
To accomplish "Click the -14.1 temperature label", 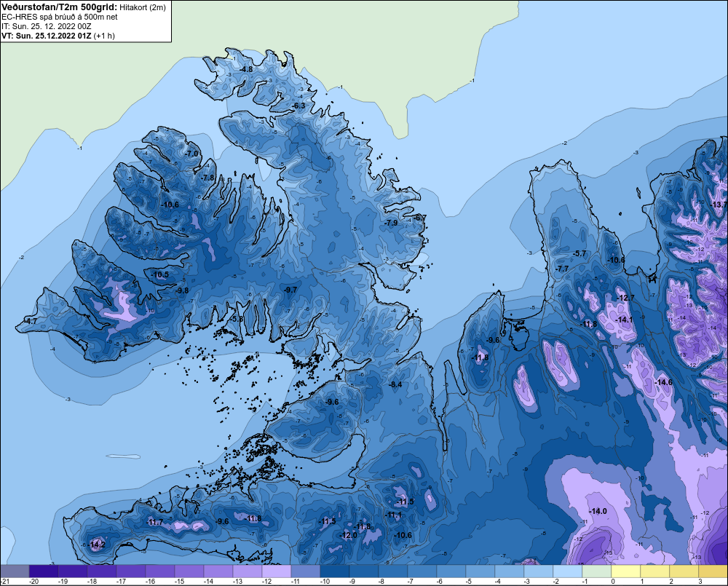I will [624, 320].
